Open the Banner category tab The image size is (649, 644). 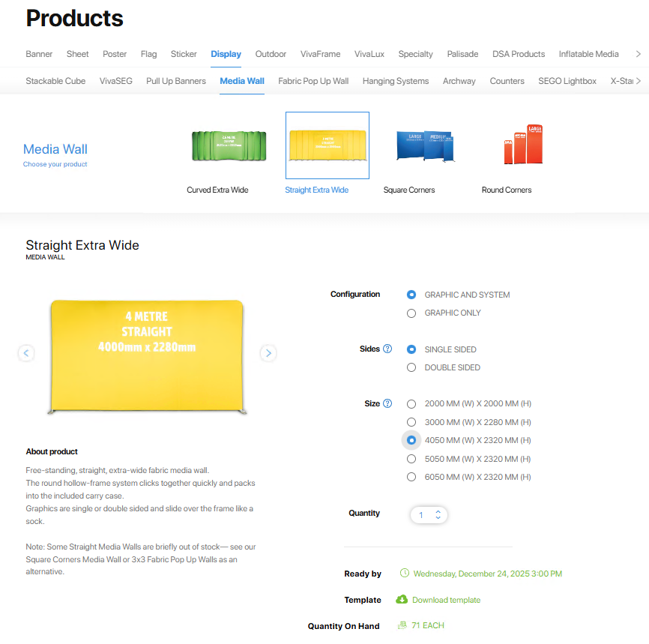[x=39, y=54]
